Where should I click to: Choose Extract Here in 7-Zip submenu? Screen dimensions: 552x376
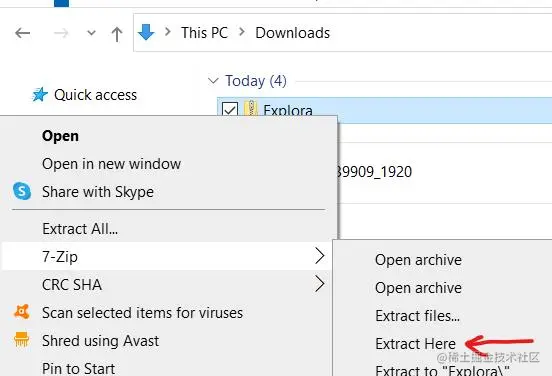coord(415,344)
